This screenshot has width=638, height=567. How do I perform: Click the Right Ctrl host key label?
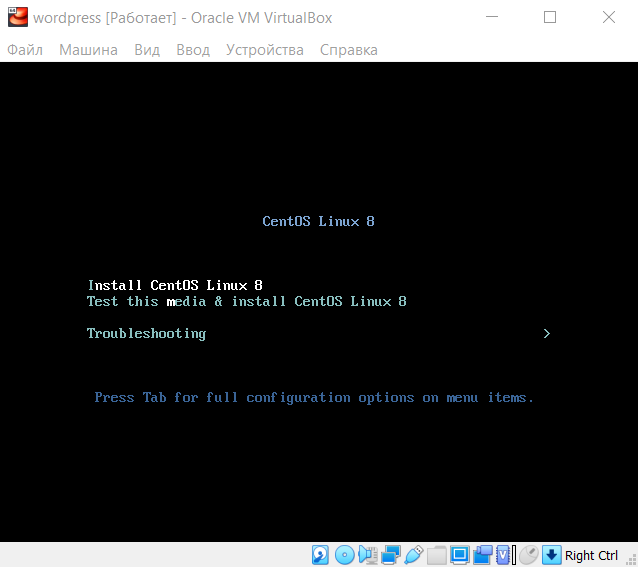pyautogui.click(x=591, y=555)
